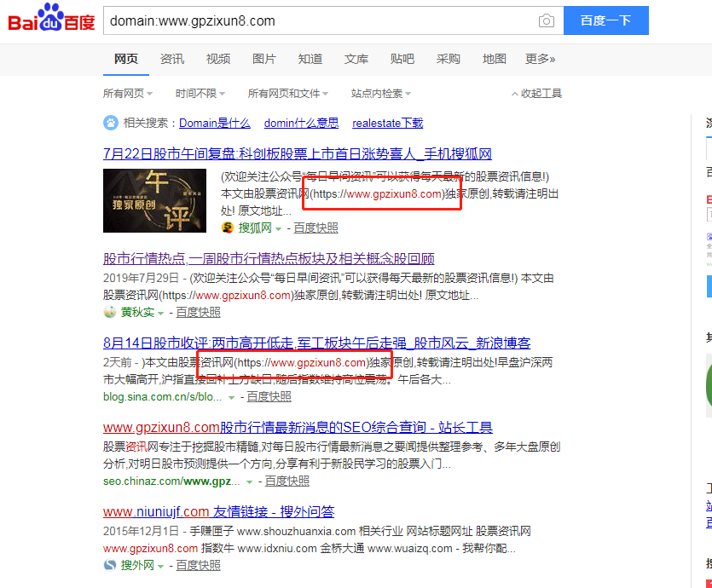
Task: Open the 时间不限 time filter dropdown
Action: coord(200,94)
